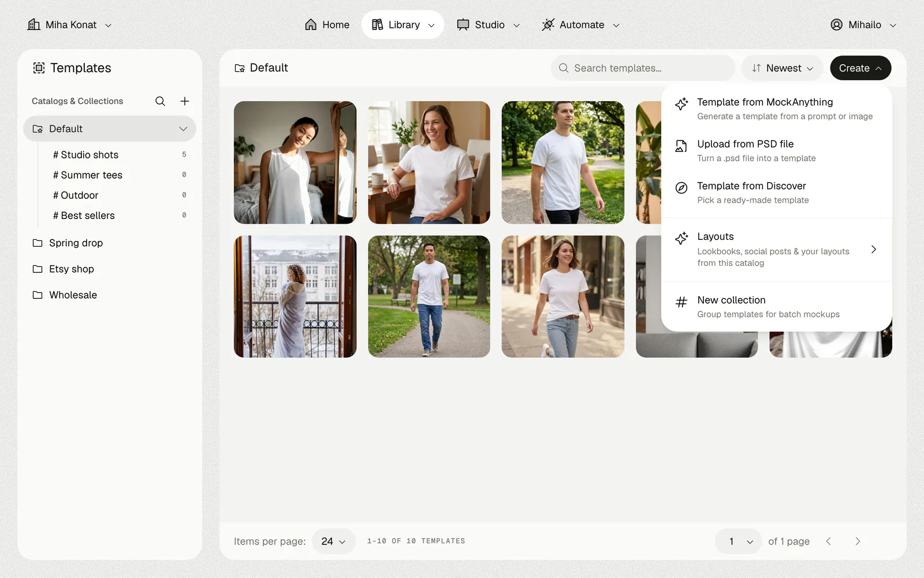Open the Newest sort dropdown
Image resolution: width=924 pixels, height=578 pixels.
pos(783,68)
